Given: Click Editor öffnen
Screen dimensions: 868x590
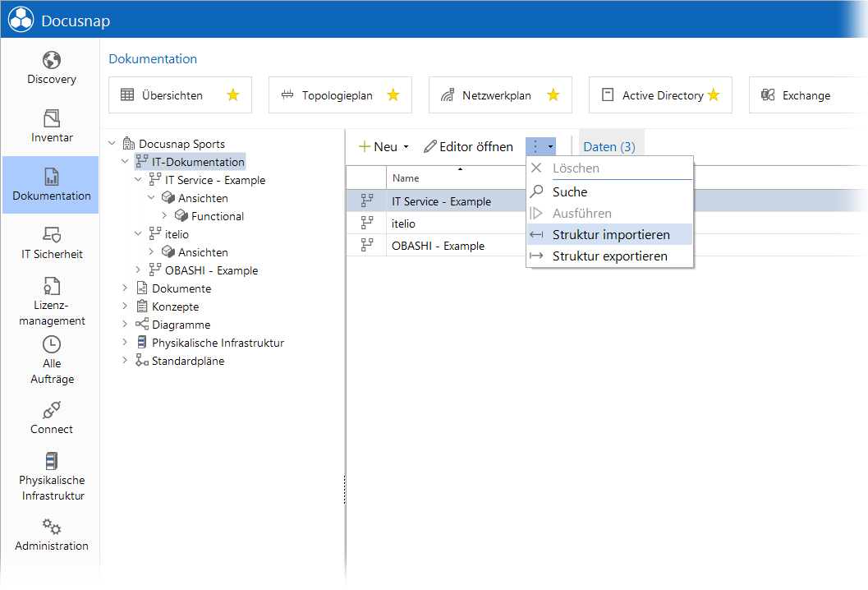Looking at the screenshot, I should [469, 147].
